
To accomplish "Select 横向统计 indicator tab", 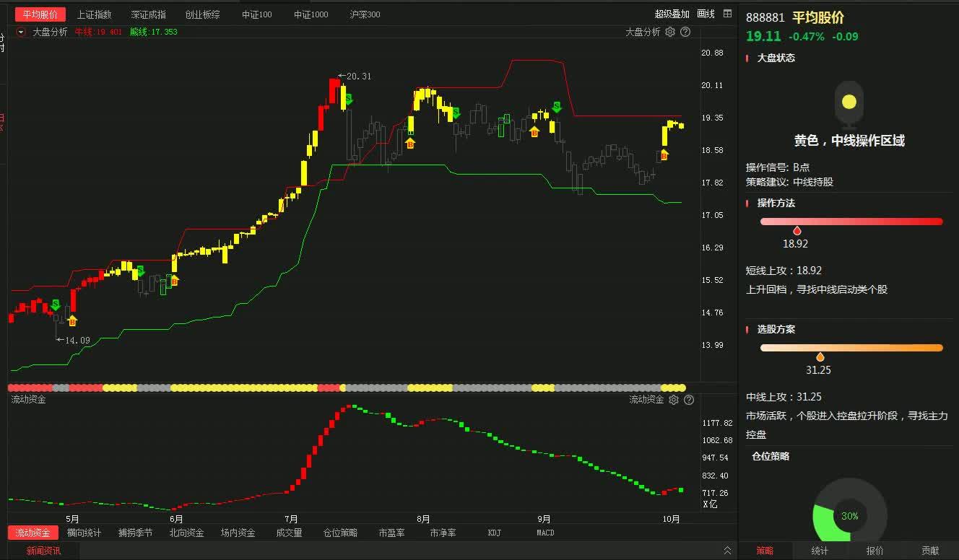I will (x=84, y=533).
